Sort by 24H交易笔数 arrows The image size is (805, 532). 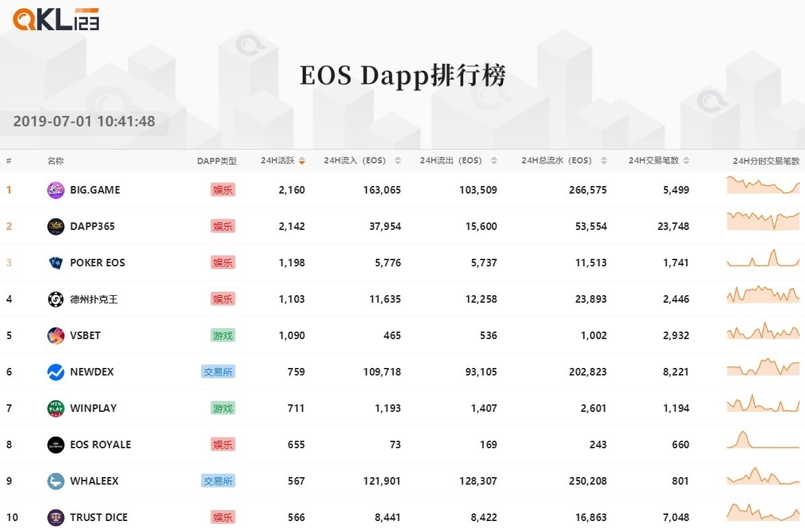pos(686,161)
